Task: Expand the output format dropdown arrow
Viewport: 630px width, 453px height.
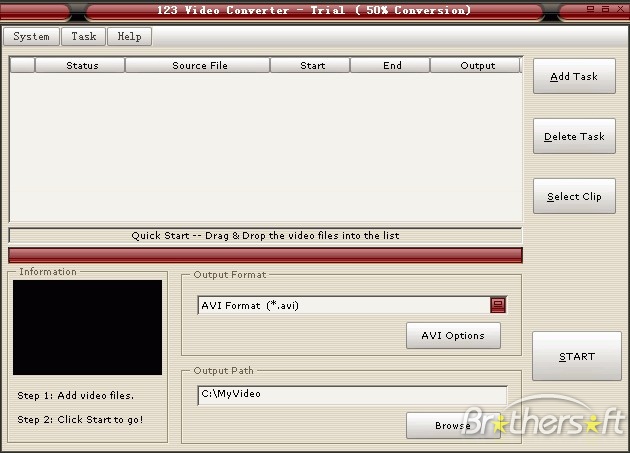Action: [x=498, y=305]
